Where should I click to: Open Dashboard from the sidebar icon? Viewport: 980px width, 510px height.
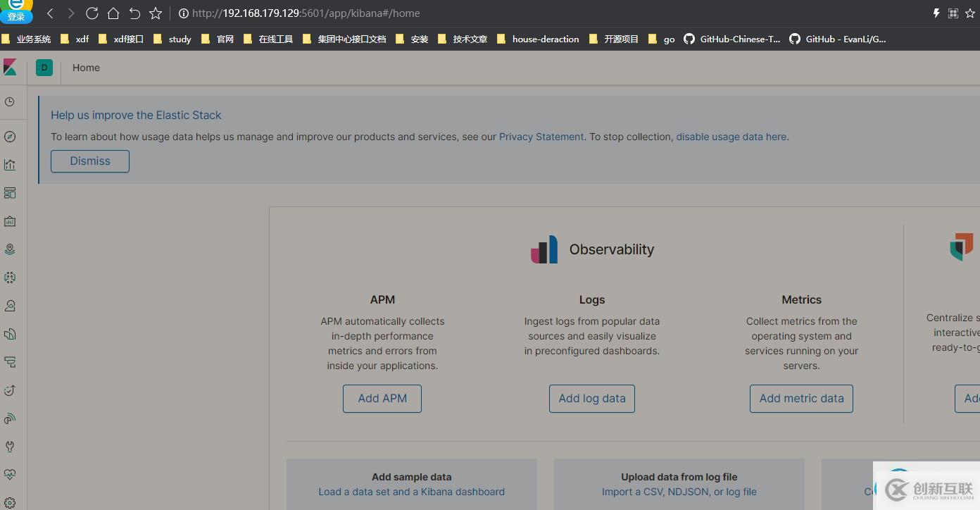click(10, 193)
